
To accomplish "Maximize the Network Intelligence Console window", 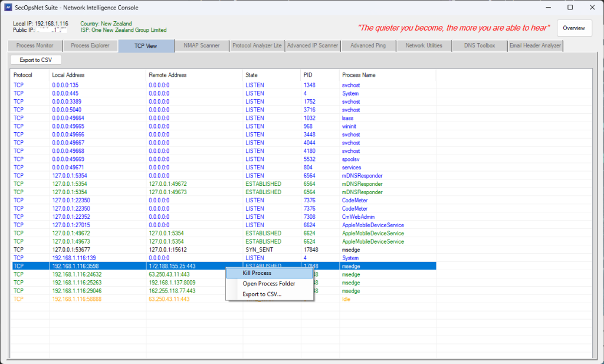I will click(x=570, y=7).
